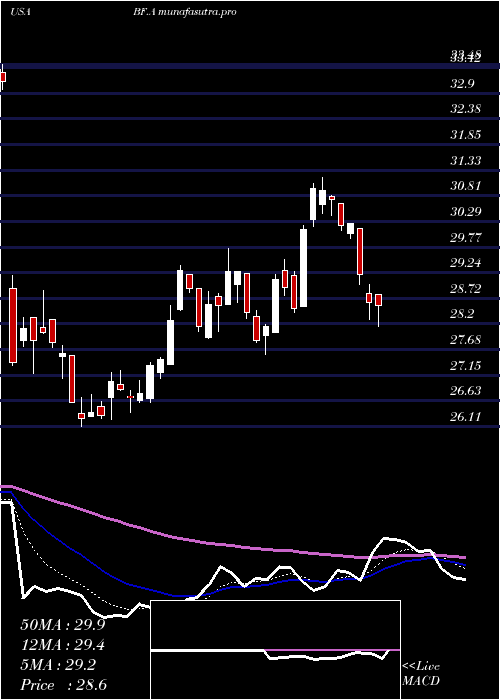The width and height of the screenshot is (500, 700).
Task: Click the 50MA : 29.9 readout
Action: [62, 625]
